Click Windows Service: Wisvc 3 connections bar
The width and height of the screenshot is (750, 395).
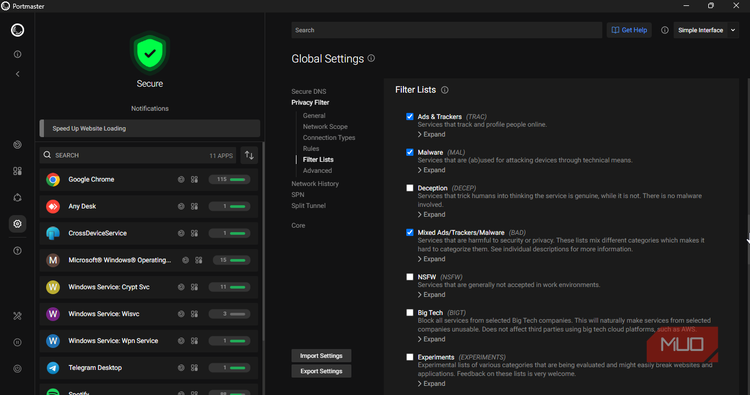[230, 314]
